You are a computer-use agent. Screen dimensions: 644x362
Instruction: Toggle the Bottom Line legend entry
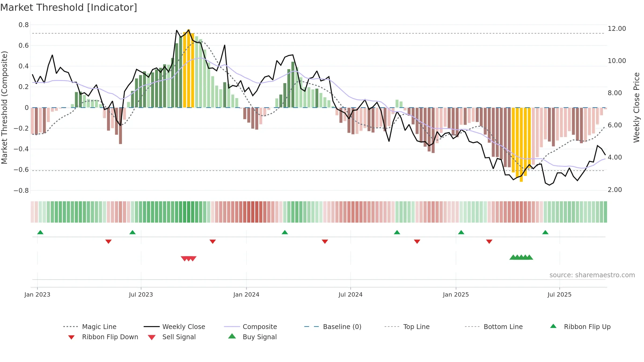[x=494, y=327]
